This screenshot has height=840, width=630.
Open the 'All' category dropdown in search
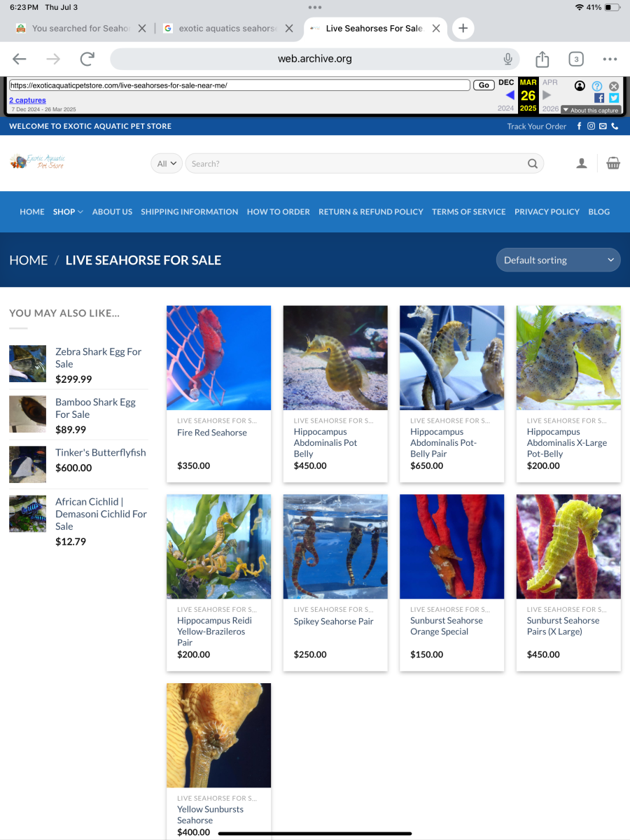click(167, 163)
